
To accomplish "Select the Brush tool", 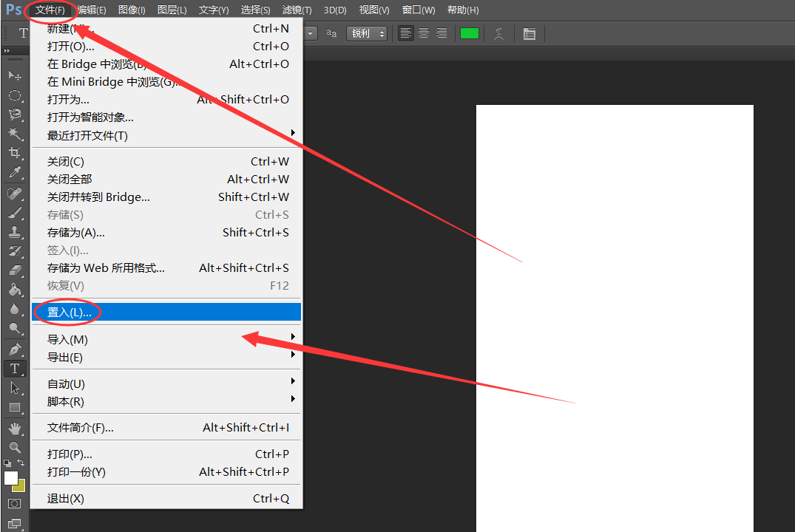I will (x=15, y=213).
